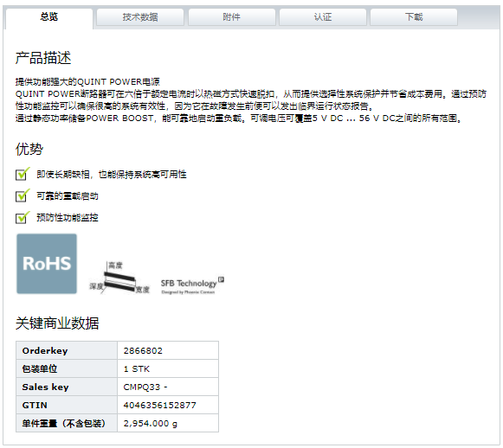Screen dimensions: 503x448
Task: Click the checkmark icon beside 即使长期缺相
Action: point(23,174)
